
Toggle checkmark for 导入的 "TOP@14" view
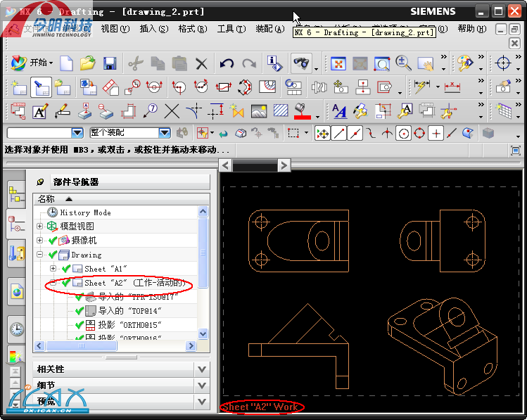pos(79,311)
